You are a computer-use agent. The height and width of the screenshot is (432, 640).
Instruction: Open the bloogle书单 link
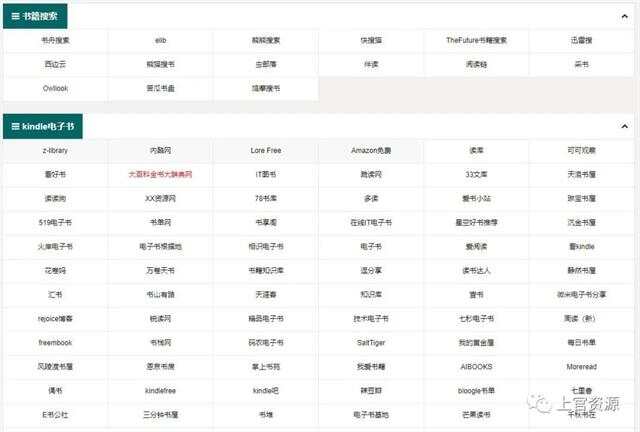476,391
